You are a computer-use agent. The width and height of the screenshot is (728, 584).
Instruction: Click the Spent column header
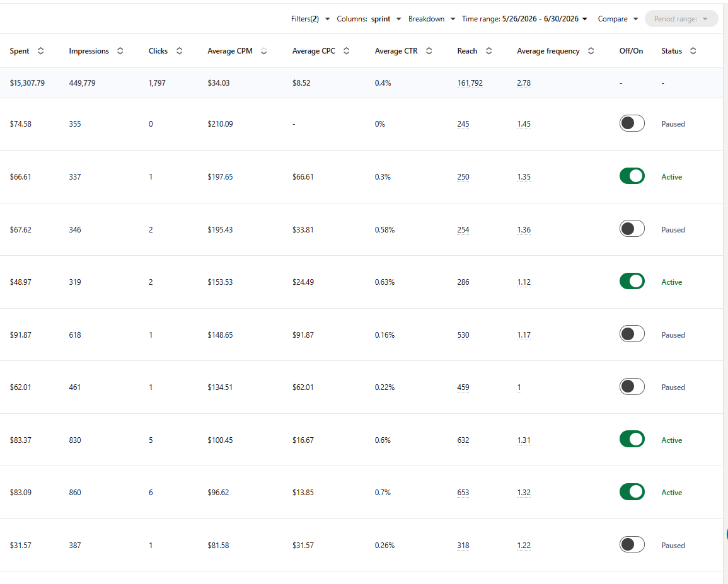click(20, 51)
